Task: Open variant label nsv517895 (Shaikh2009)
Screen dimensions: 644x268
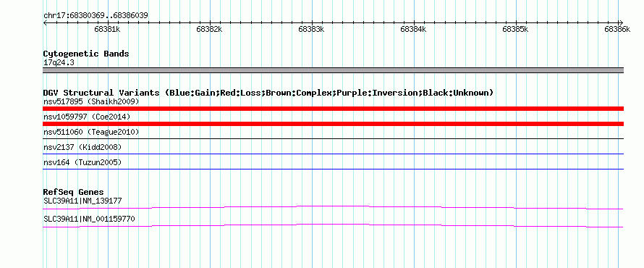Action: pos(91,101)
